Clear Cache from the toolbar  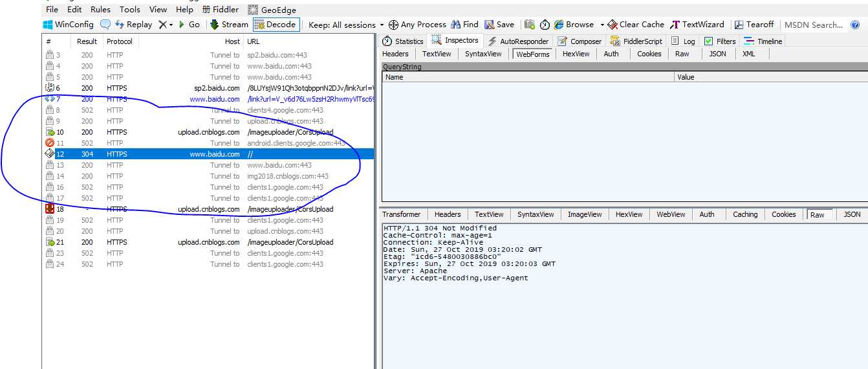(x=636, y=25)
